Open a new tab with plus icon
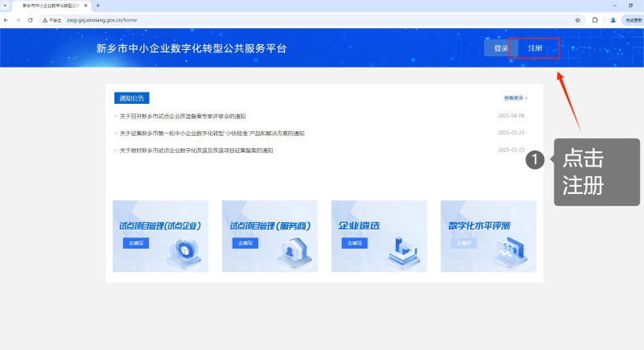Image resolution: width=644 pixels, height=350 pixels. 97,6
